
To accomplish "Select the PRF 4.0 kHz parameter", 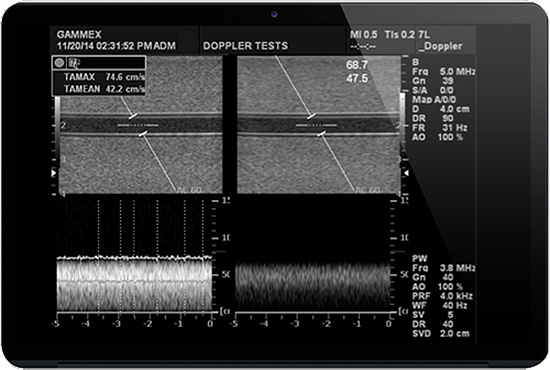I will click(x=443, y=296).
